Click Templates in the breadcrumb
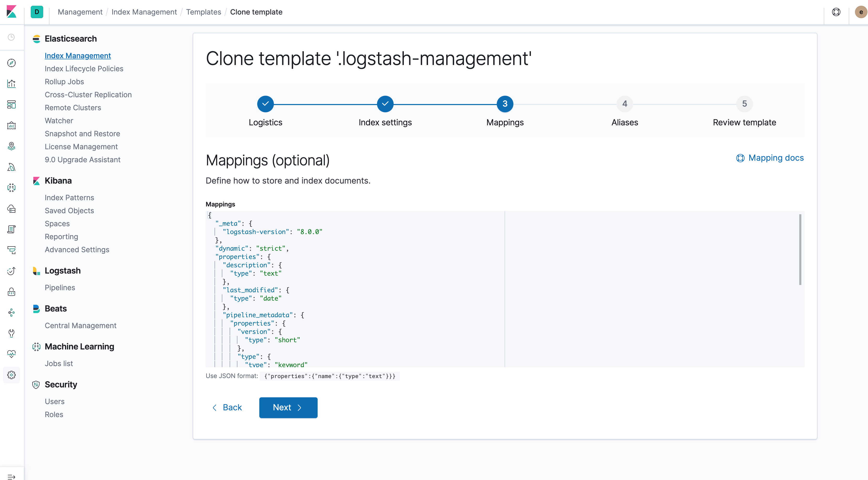The height and width of the screenshot is (480, 868). pos(203,12)
